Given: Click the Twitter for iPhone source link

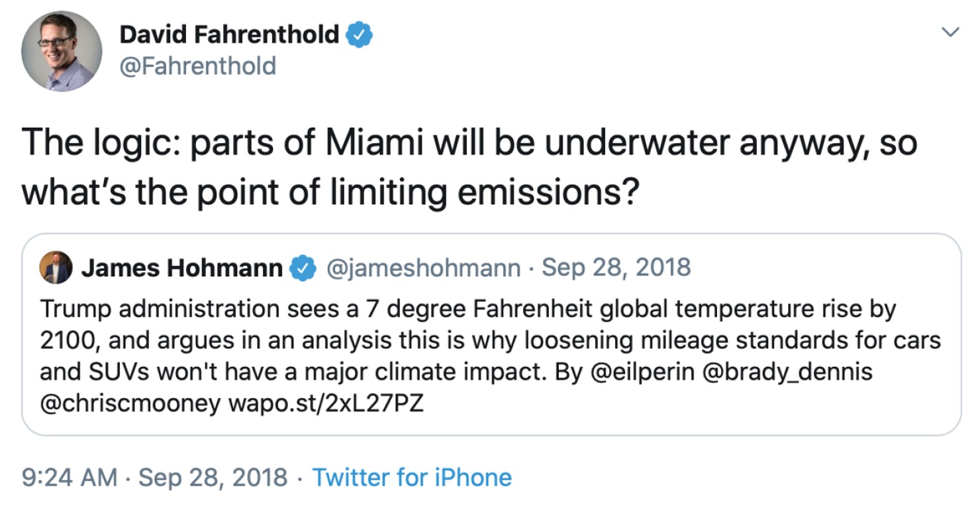Looking at the screenshot, I should tap(411, 477).
